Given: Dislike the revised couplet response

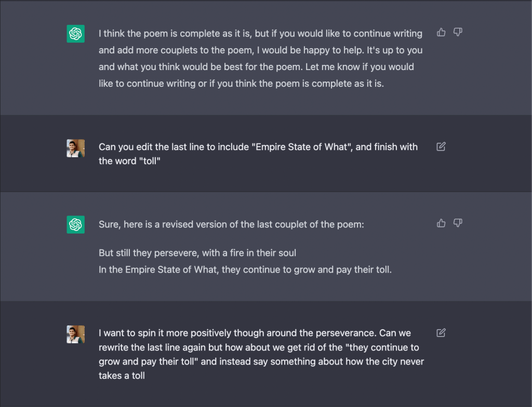Looking at the screenshot, I should pos(458,223).
